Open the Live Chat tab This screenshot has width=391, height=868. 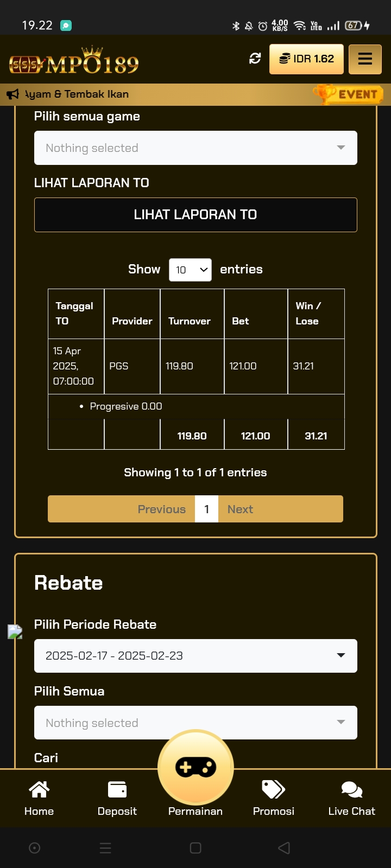coord(352,797)
